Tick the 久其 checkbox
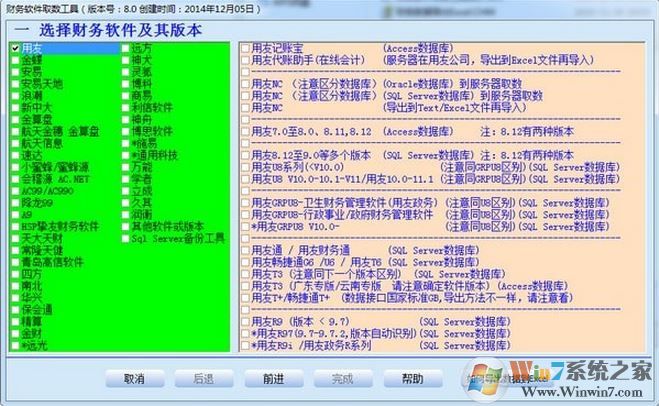659x406 pixels. (x=125, y=203)
